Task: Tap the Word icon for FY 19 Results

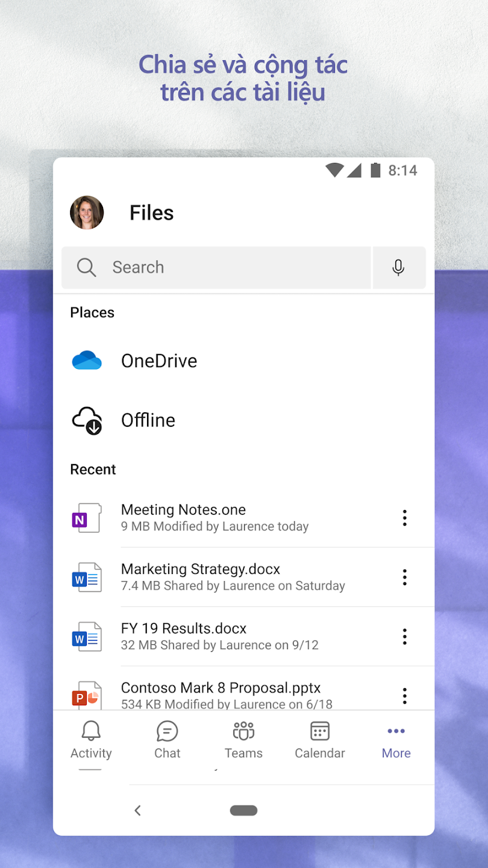Action: coord(87,637)
